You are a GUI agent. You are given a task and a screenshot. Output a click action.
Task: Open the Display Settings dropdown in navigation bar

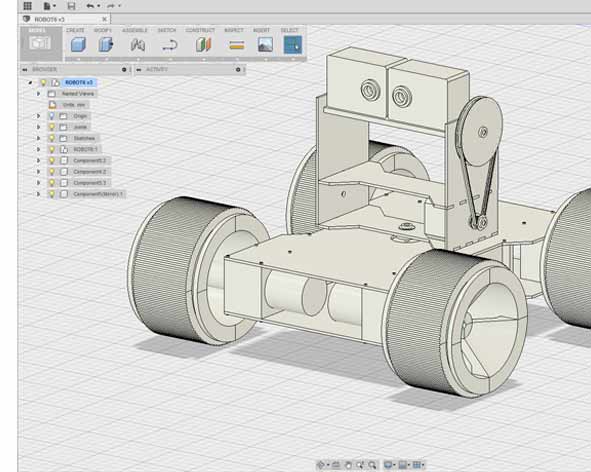[389, 465]
